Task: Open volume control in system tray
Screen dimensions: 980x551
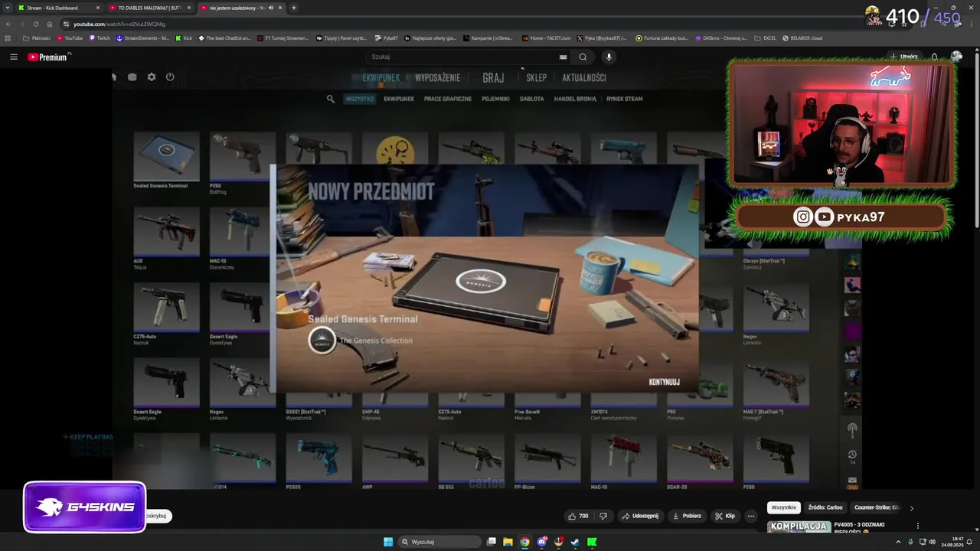Action: click(x=932, y=542)
